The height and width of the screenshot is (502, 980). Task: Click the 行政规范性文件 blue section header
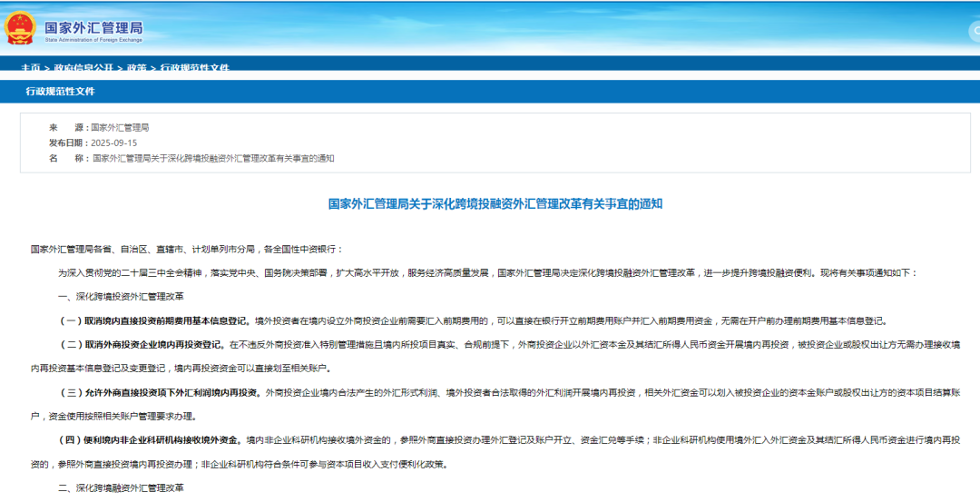(60, 92)
